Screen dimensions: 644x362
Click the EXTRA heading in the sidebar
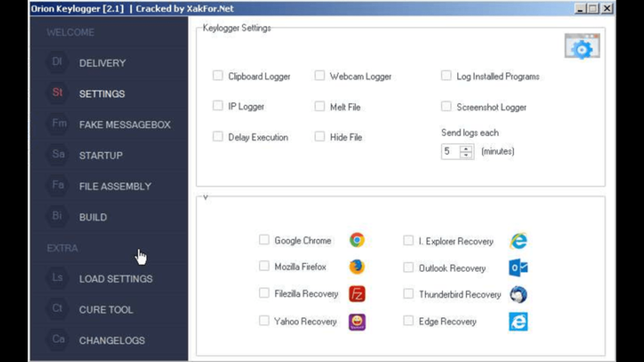click(x=62, y=248)
